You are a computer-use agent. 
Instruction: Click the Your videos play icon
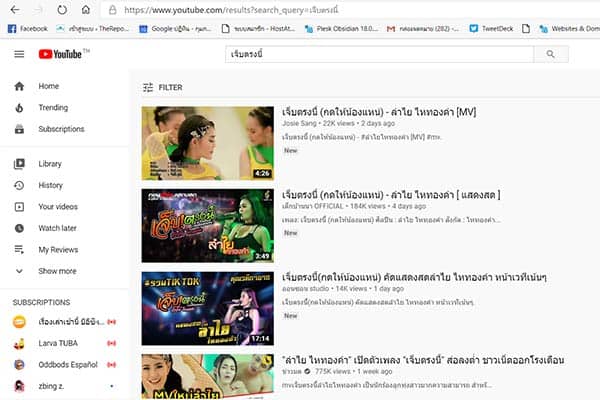pos(19,207)
